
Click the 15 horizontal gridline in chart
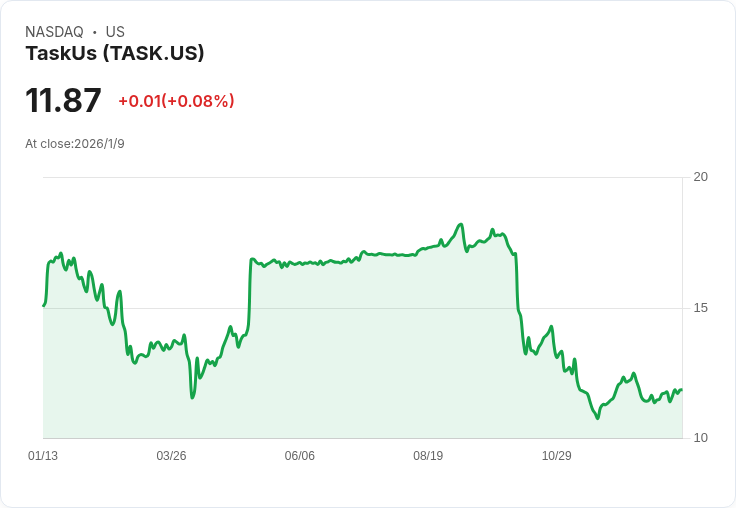tap(362, 308)
